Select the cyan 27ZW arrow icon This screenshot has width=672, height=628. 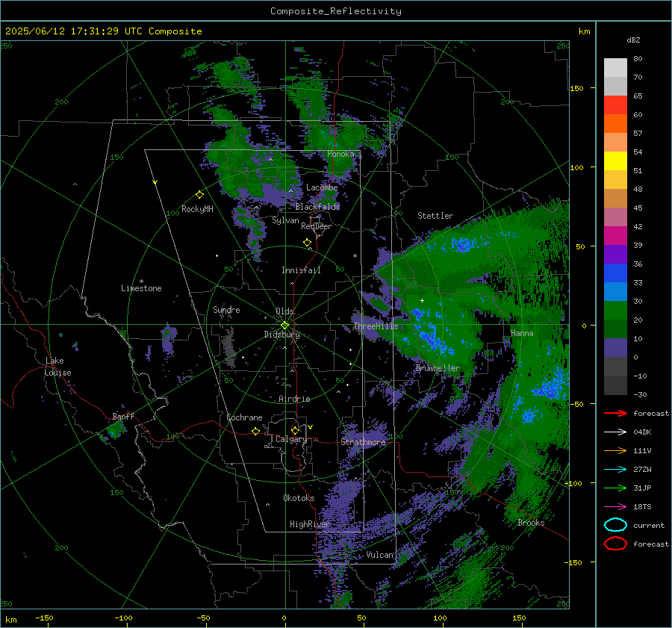tap(615, 470)
